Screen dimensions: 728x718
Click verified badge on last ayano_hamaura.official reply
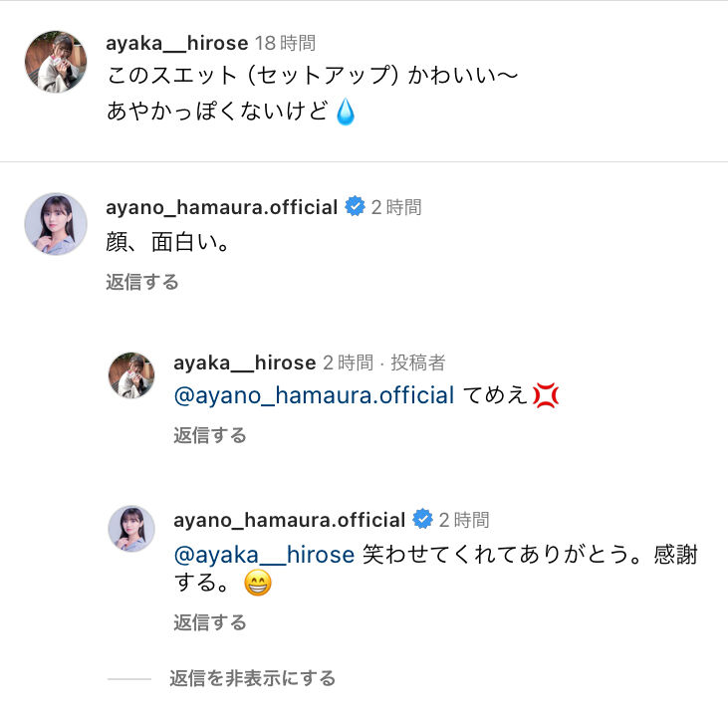point(423,520)
